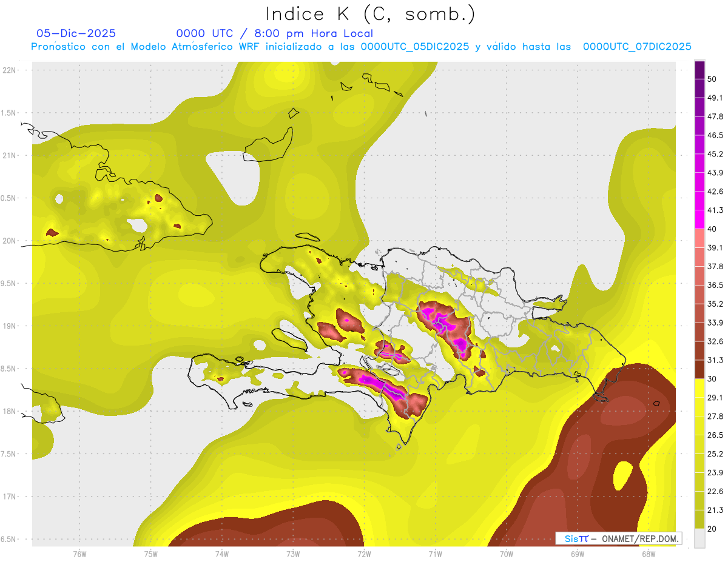Viewport: 728px width, 562px height.
Task: Click the 68W longitude axis label
Action: point(648,553)
